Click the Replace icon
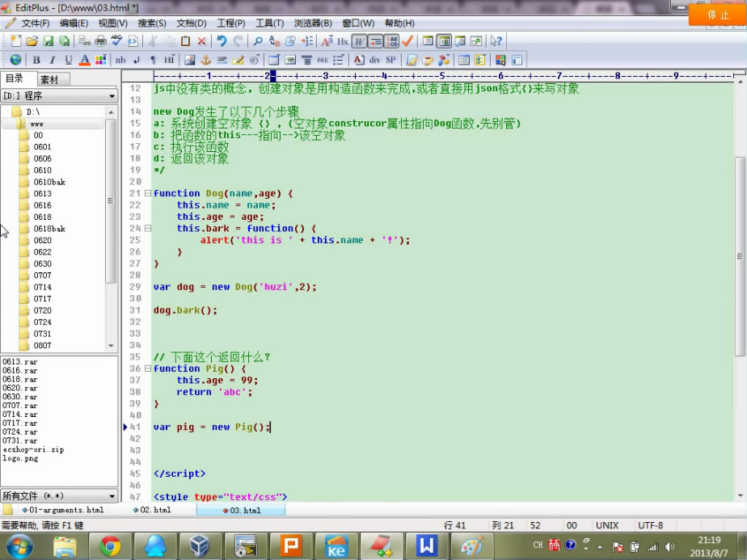 click(x=274, y=41)
